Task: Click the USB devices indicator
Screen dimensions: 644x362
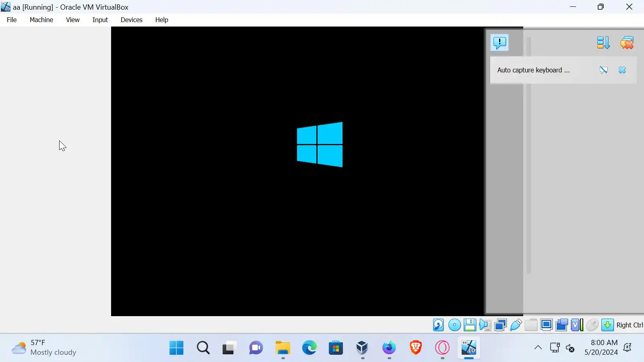Action: pyautogui.click(x=516, y=325)
